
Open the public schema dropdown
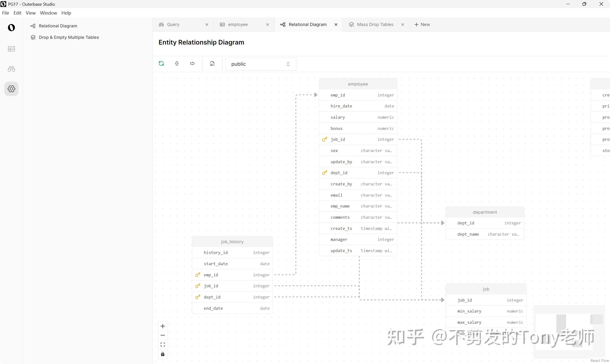pos(261,64)
